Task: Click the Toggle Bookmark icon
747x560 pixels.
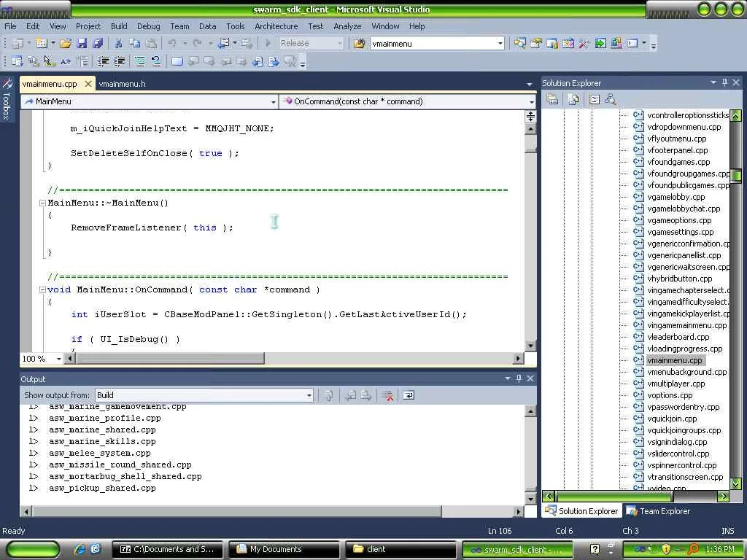Action: (x=177, y=61)
